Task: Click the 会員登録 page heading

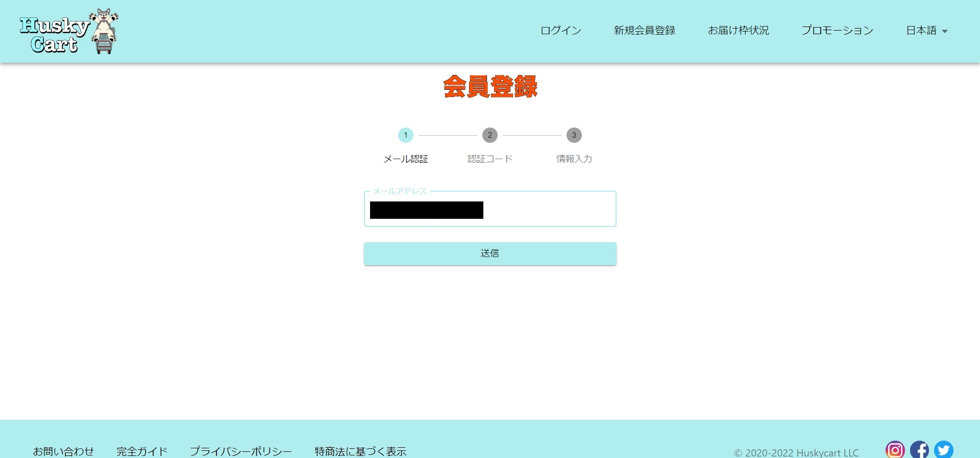Action: click(x=490, y=87)
